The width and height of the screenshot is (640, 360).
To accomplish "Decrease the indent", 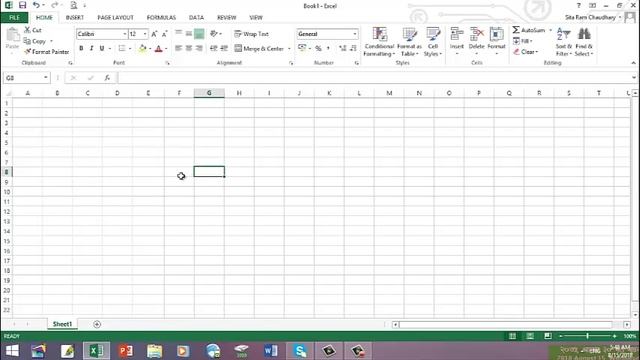I will tap(213, 48).
